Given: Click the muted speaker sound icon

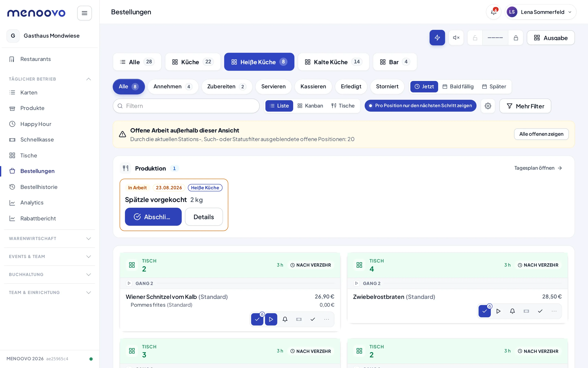Looking at the screenshot, I should [x=456, y=38].
